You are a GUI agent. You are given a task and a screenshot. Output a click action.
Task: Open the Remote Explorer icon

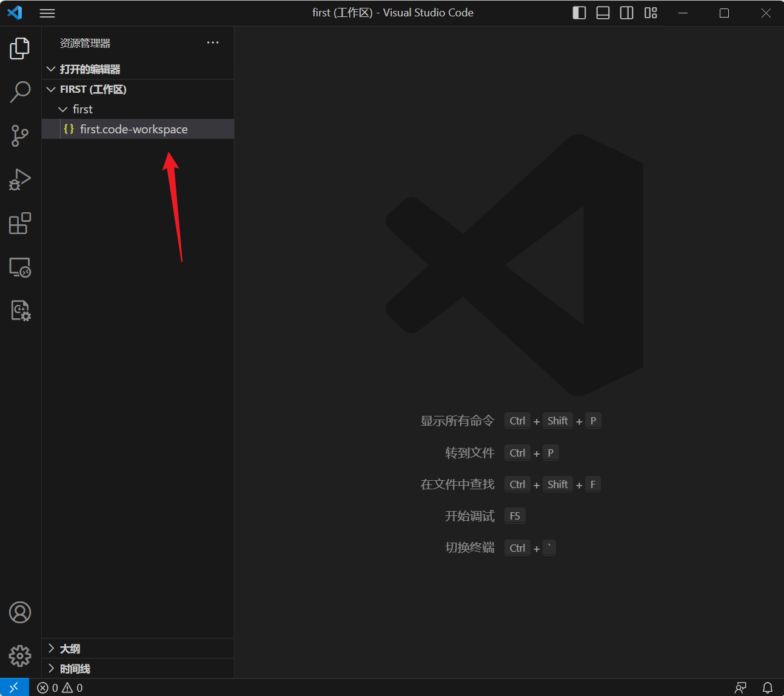tap(20, 267)
